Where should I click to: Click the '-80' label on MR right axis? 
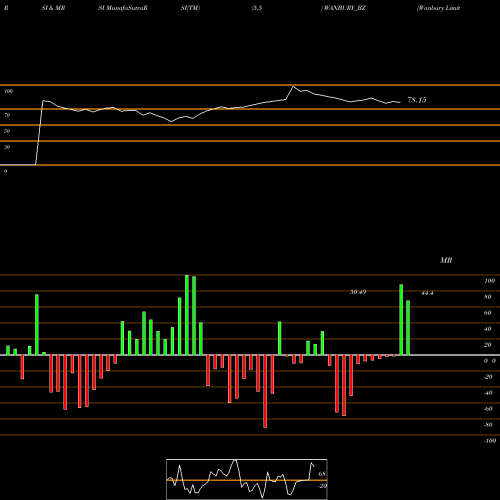pos(488,425)
